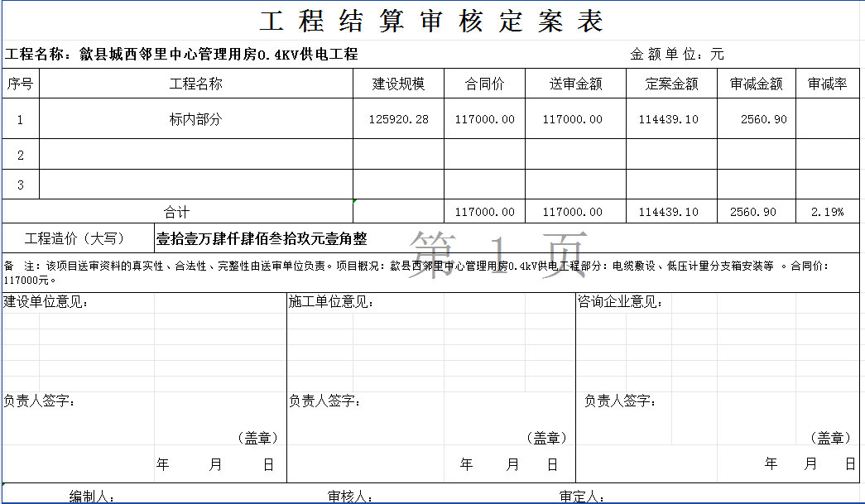Click the 定案金额 column header
The width and height of the screenshot is (865, 504).
coord(671,84)
